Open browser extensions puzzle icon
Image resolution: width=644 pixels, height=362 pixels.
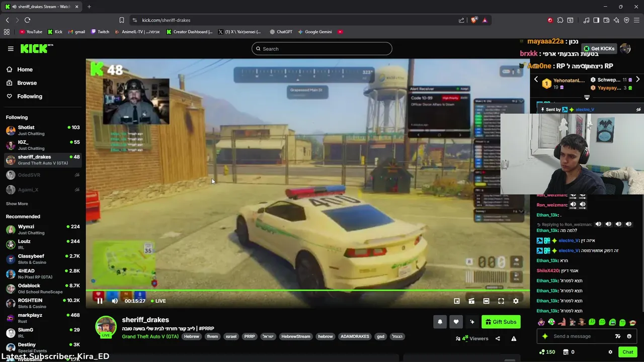click(560, 20)
